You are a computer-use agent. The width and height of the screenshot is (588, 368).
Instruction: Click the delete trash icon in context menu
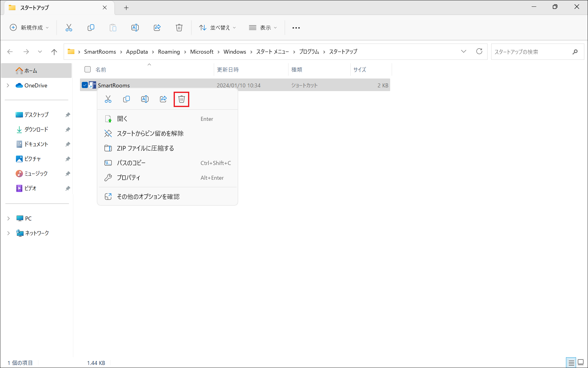pyautogui.click(x=182, y=99)
